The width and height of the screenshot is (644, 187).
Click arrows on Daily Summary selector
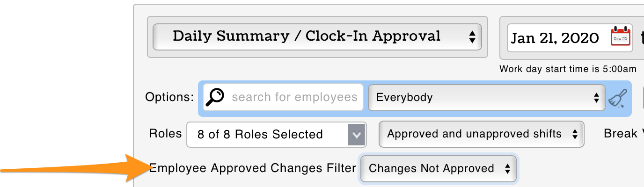pyautogui.click(x=472, y=37)
